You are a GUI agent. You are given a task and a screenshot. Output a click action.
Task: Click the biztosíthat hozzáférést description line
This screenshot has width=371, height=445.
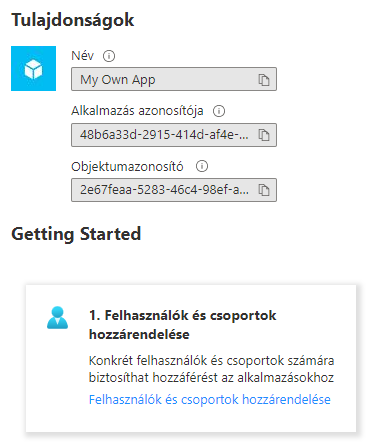click(x=211, y=378)
